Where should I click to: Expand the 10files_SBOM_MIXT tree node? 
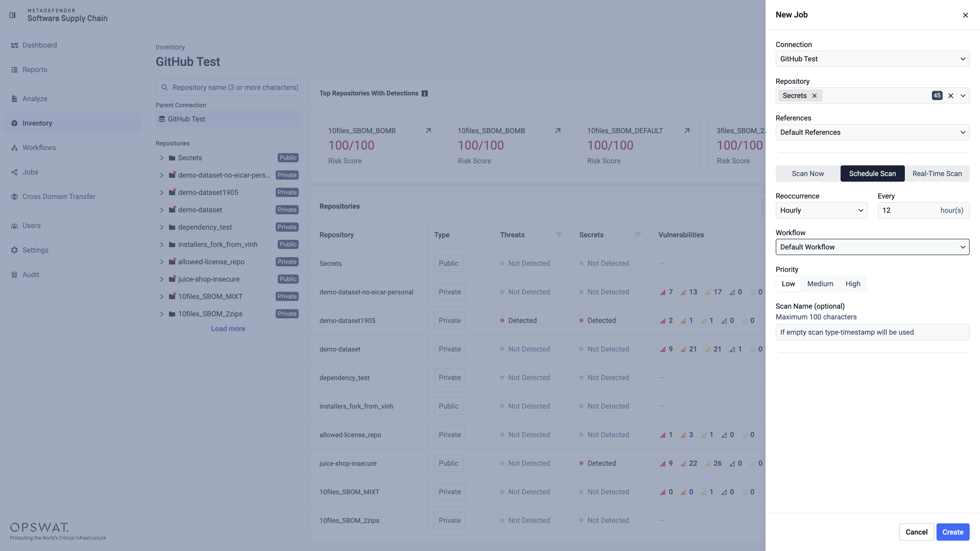click(x=162, y=297)
